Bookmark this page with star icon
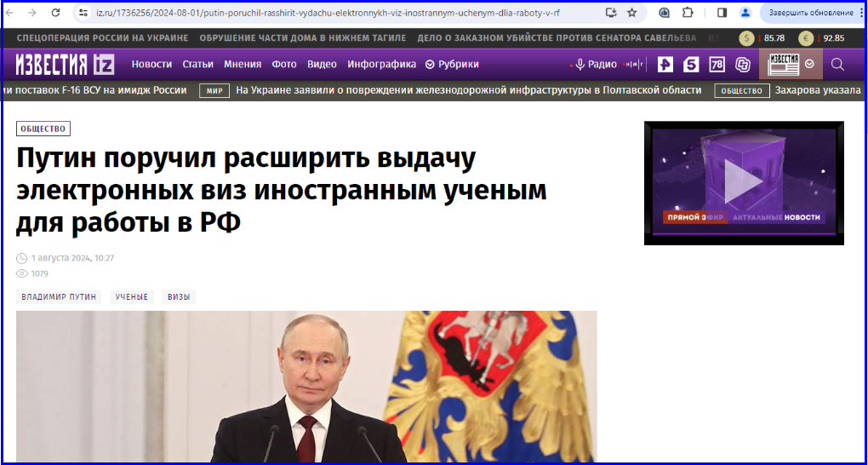The height and width of the screenshot is (465, 868). coord(631,13)
